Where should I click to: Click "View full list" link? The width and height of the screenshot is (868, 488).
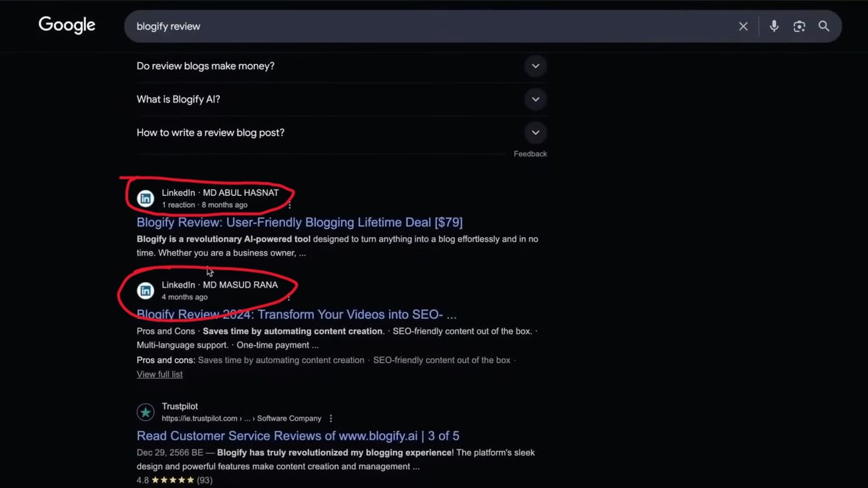pyautogui.click(x=159, y=374)
